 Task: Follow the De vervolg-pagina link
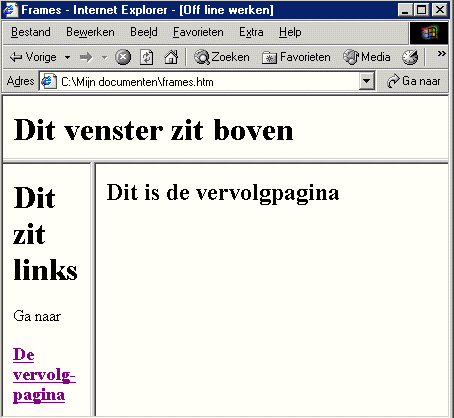[x=44, y=375]
